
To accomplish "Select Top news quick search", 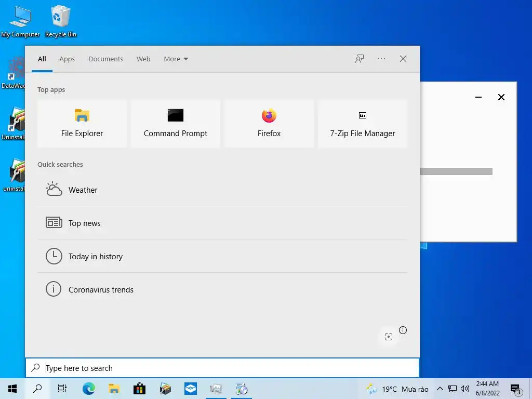I will coord(222,223).
